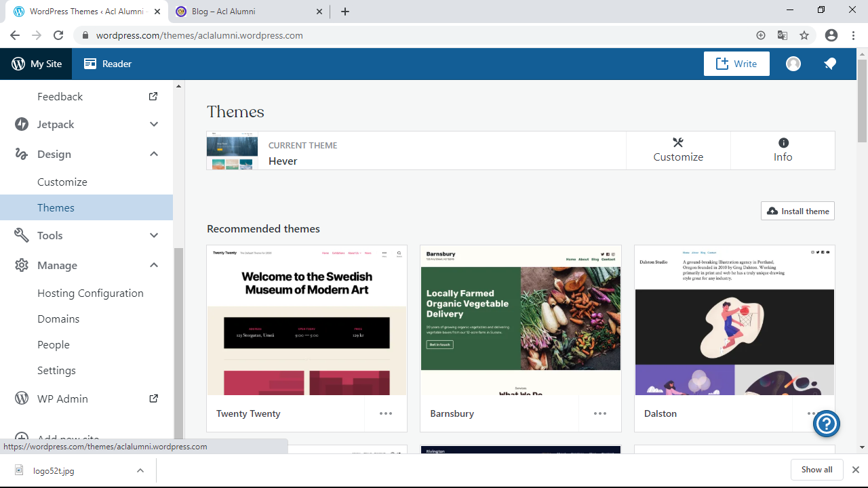
Task: Switch to the Blog – Acl Alumni tab
Action: pos(243,12)
